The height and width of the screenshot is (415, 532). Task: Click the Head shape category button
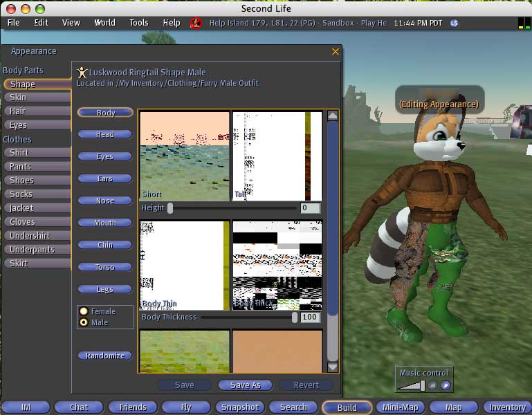[105, 134]
